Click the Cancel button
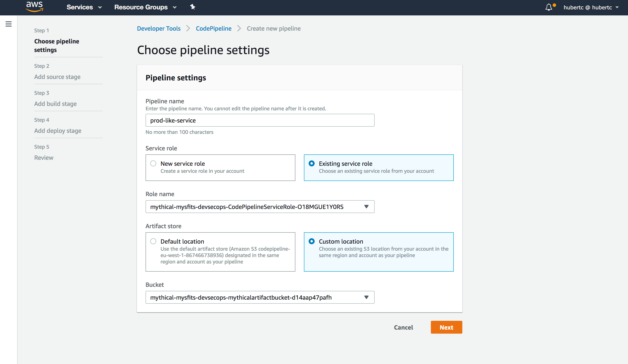 pyautogui.click(x=403, y=327)
